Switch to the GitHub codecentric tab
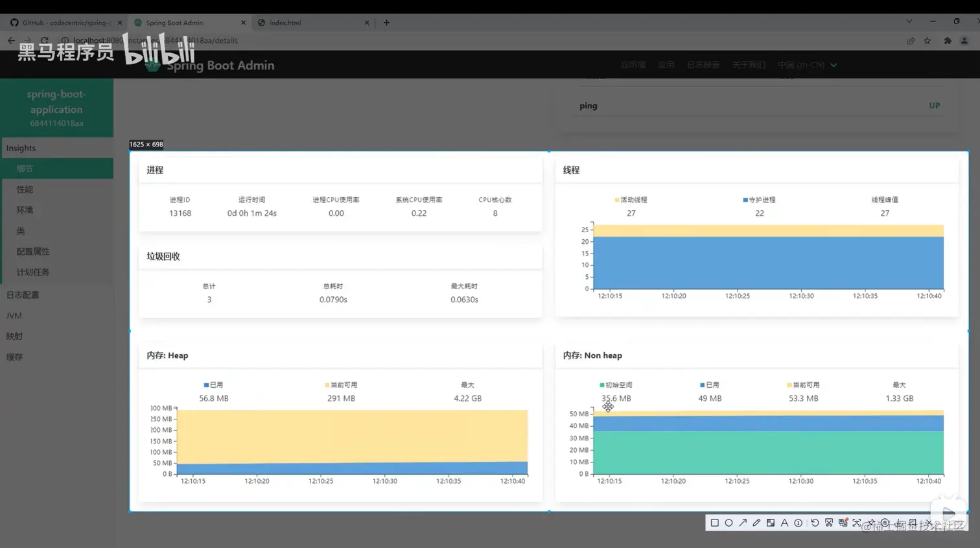 [x=65, y=23]
